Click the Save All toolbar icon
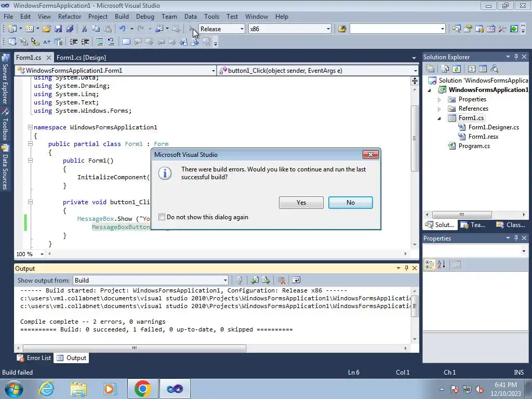532x399 pixels. (70, 29)
